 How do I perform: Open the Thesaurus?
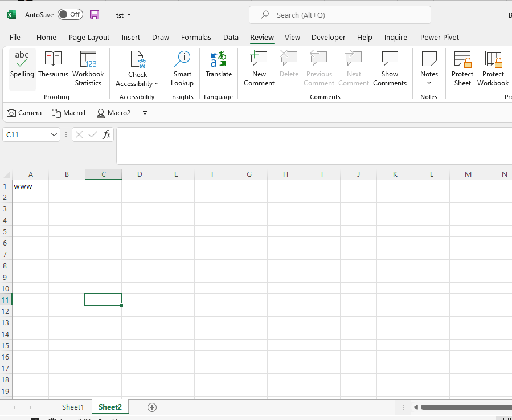tap(53, 68)
